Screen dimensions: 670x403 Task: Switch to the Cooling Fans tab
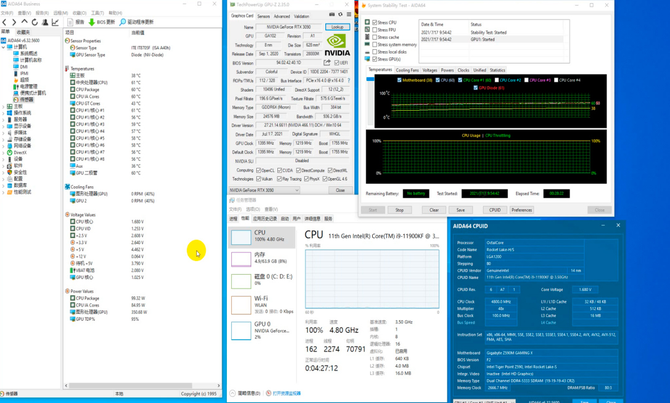(407, 71)
